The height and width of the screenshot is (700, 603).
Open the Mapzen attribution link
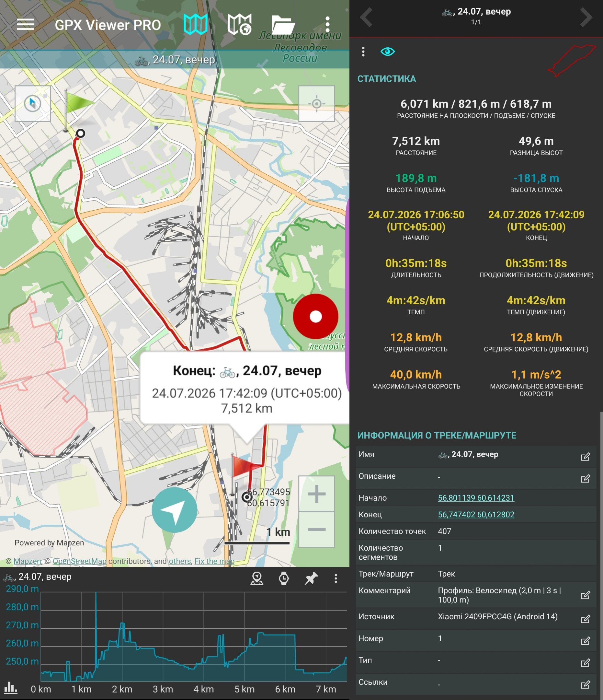(x=27, y=561)
